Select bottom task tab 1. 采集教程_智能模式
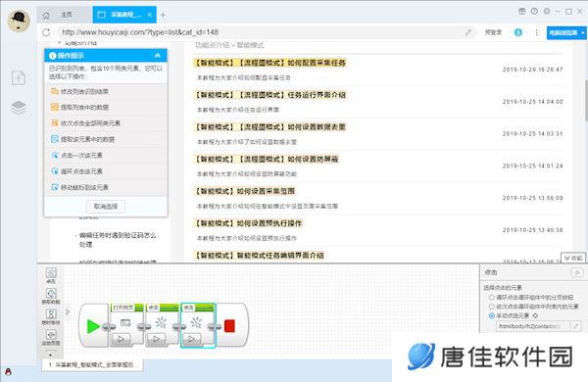The image size is (588, 382). pyautogui.click(x=93, y=364)
